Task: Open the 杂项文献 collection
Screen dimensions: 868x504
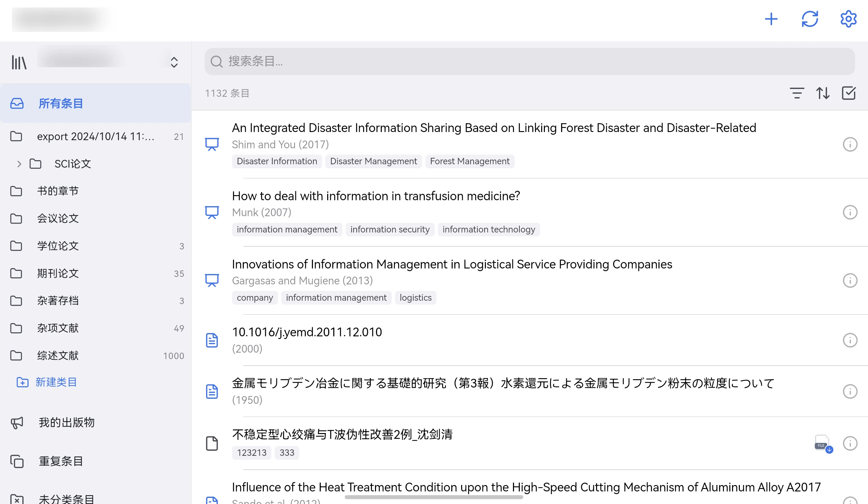Action: pyautogui.click(x=95, y=328)
